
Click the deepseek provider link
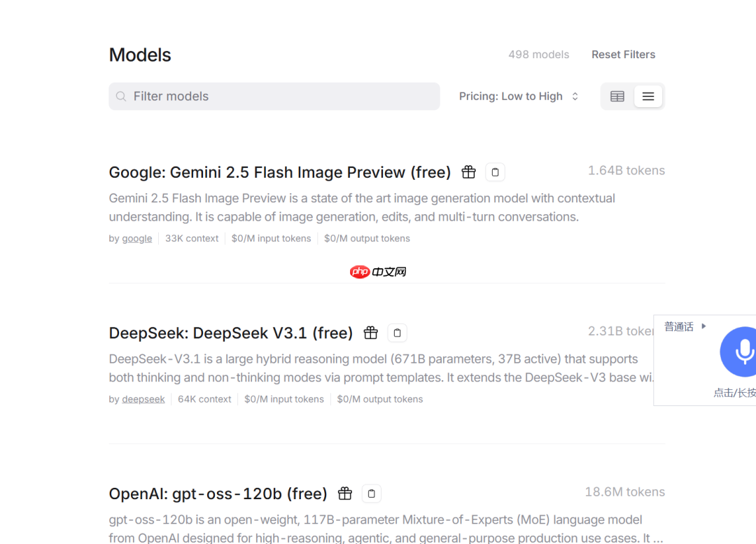[143, 399]
